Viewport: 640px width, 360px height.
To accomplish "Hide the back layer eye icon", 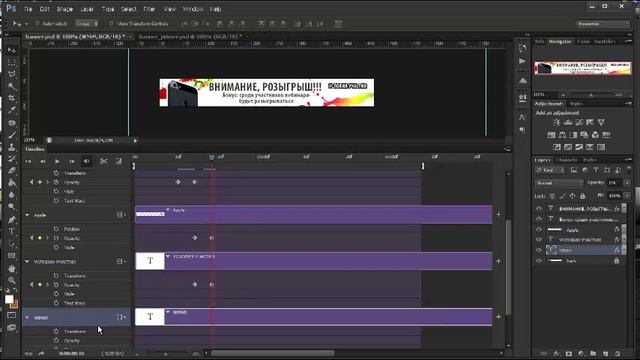I will pyautogui.click(x=539, y=260).
